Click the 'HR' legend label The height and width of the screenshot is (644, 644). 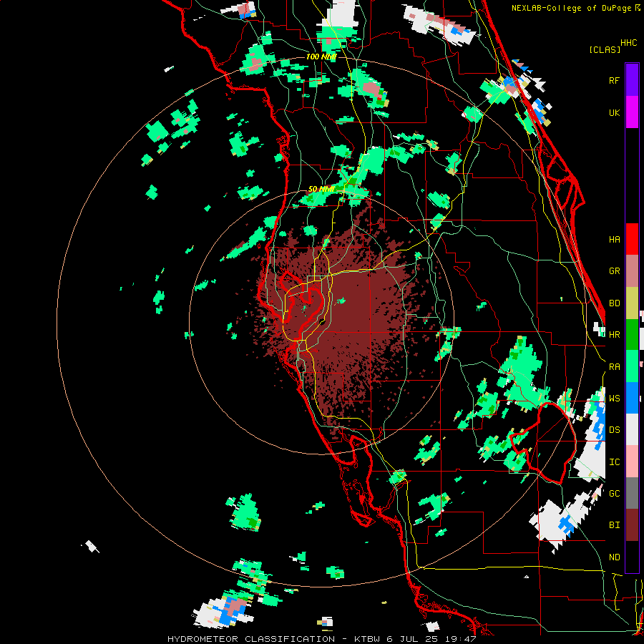[614, 335]
